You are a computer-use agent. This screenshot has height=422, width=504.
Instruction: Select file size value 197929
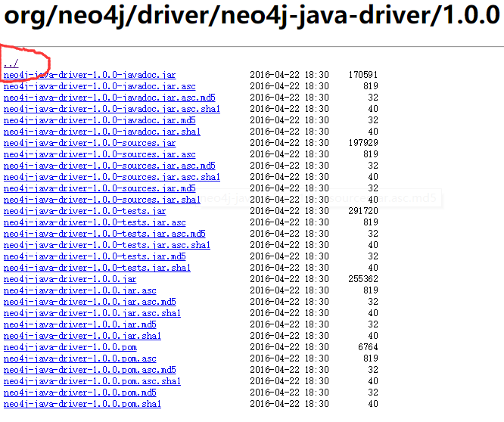click(x=363, y=143)
